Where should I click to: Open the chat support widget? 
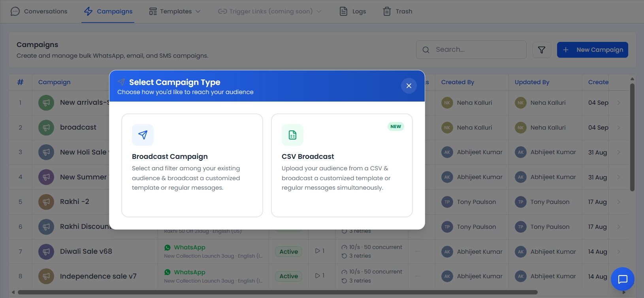(x=623, y=279)
